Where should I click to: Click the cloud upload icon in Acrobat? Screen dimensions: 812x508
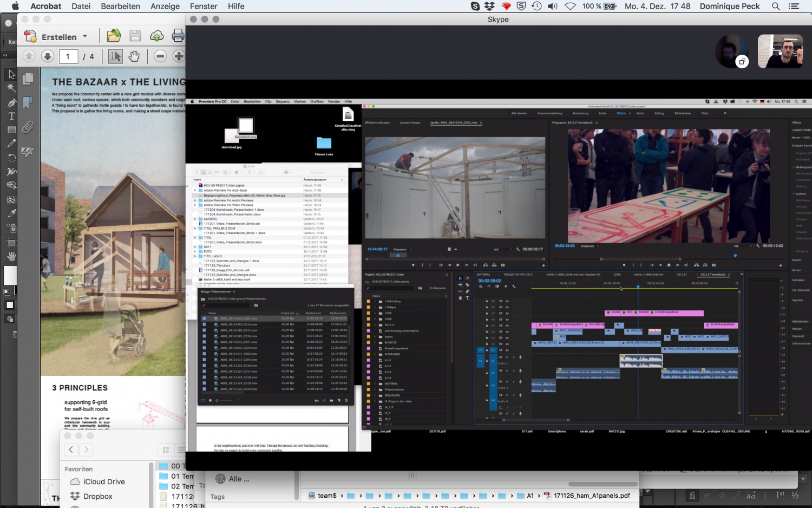click(156, 36)
